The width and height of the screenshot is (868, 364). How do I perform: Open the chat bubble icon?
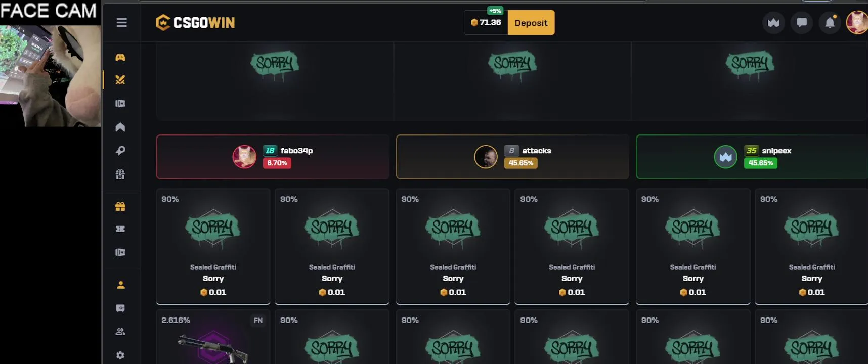[x=802, y=23]
